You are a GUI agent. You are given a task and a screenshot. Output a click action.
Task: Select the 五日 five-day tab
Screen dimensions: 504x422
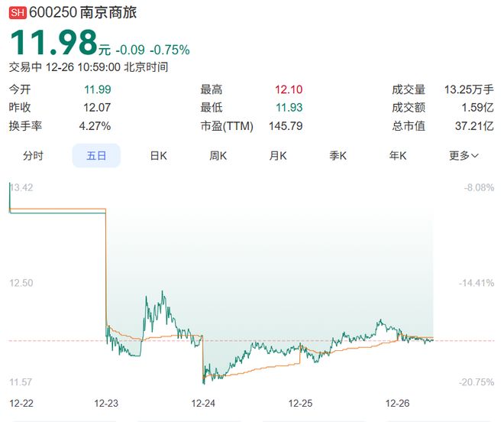pyautogui.click(x=96, y=156)
